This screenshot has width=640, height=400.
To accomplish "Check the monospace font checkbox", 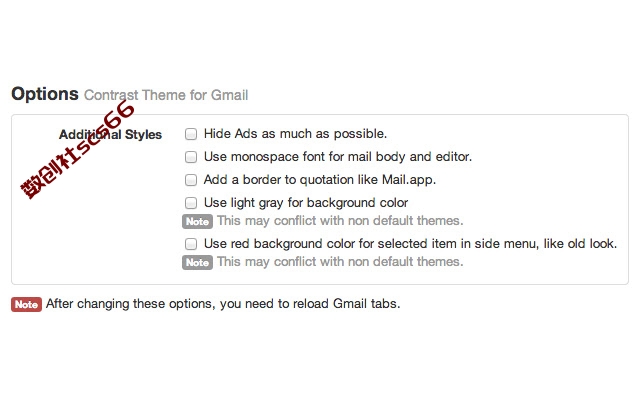I will tap(191, 157).
